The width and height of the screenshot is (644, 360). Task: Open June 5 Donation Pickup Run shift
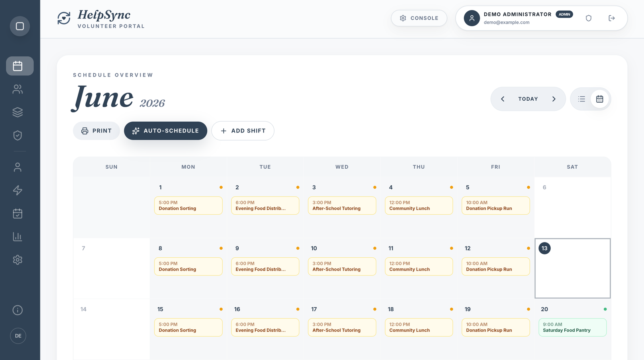(496, 205)
